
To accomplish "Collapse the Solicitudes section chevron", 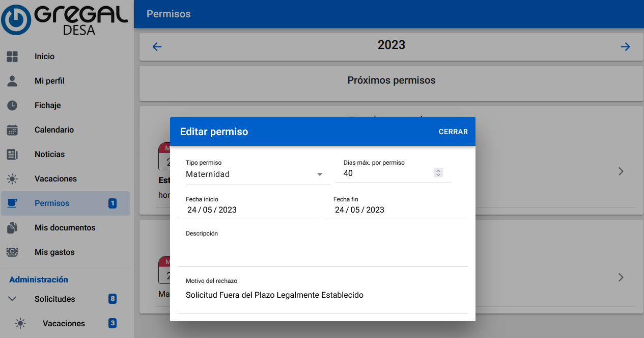I will pos(13,299).
